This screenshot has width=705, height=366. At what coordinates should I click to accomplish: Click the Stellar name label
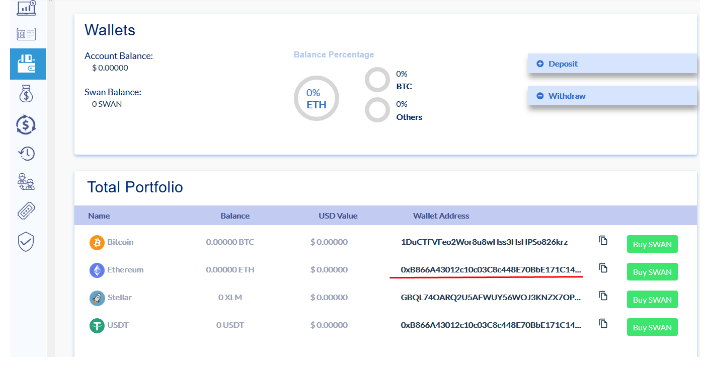click(x=119, y=297)
